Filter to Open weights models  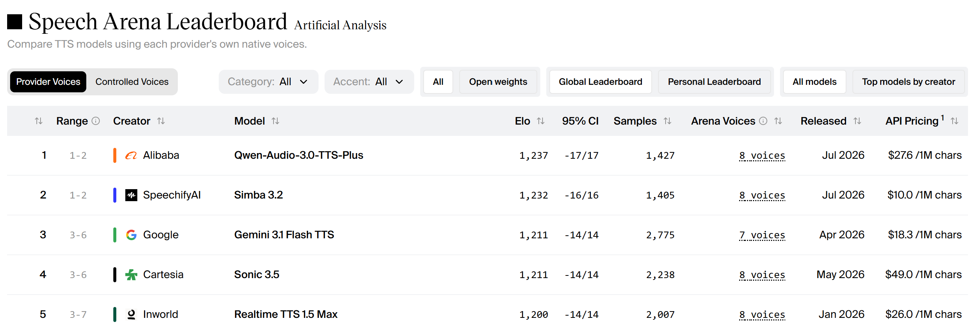[x=498, y=82]
